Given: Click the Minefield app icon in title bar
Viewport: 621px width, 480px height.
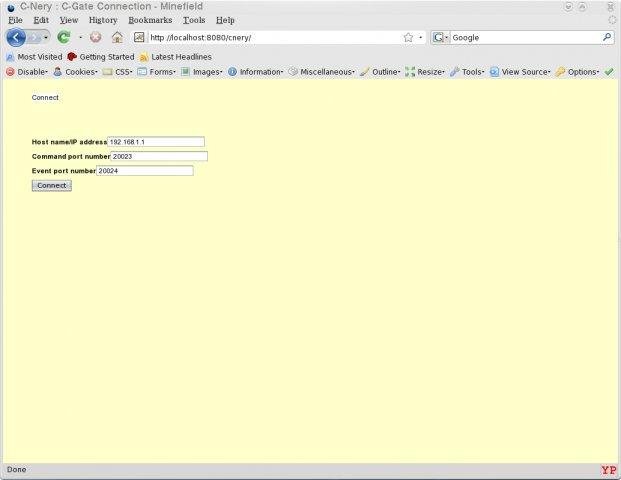Looking at the screenshot, I should point(11,8).
